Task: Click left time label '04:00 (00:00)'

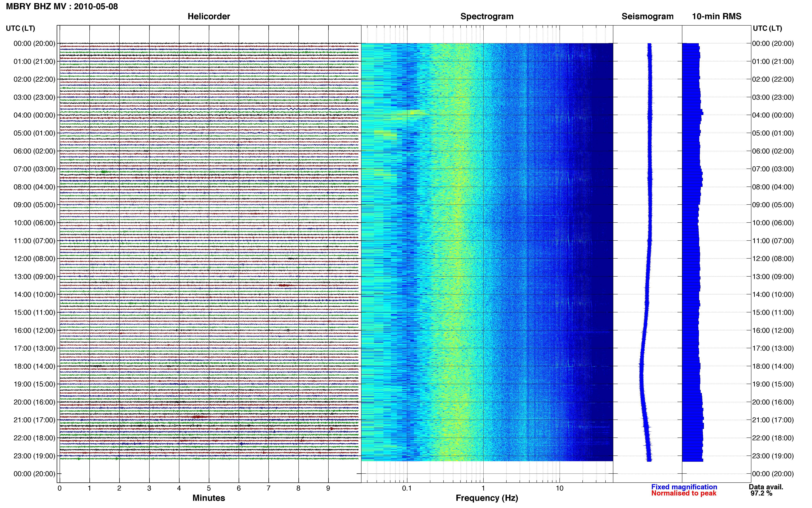Action: (34, 115)
